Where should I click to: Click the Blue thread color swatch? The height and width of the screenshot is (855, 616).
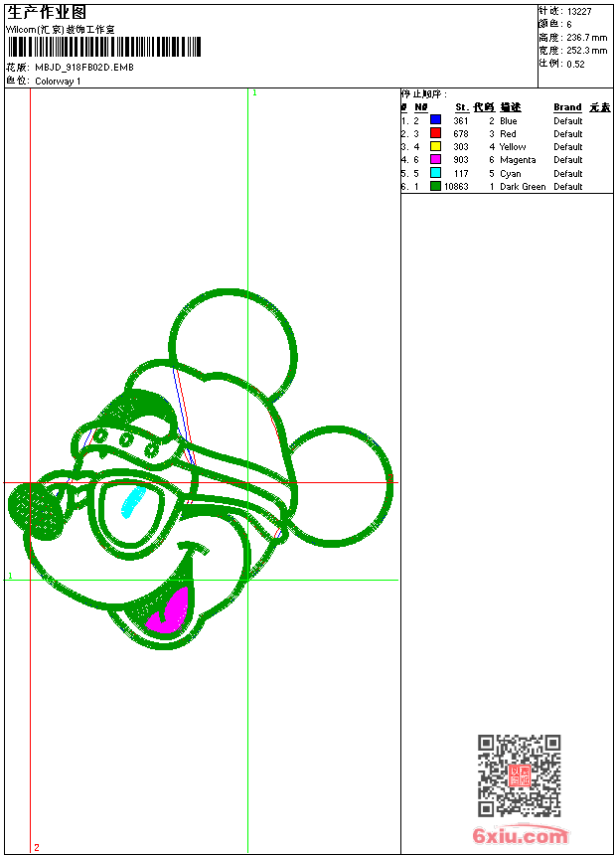[435, 120]
